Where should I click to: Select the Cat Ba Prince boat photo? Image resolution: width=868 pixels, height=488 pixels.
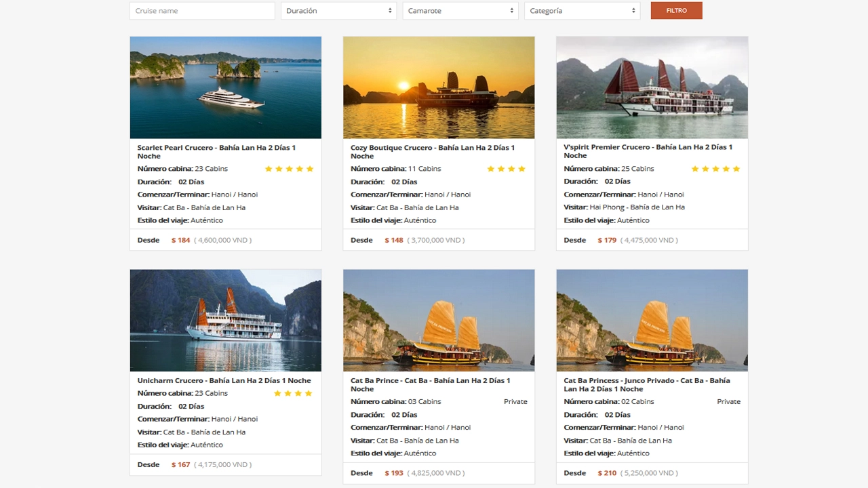[x=439, y=321]
